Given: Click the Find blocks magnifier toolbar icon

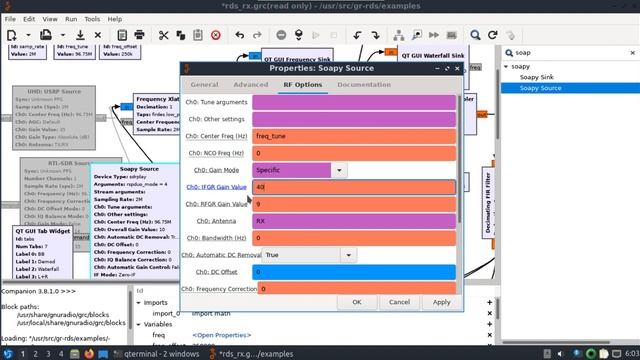Looking at the screenshot, I should click(x=475, y=35).
